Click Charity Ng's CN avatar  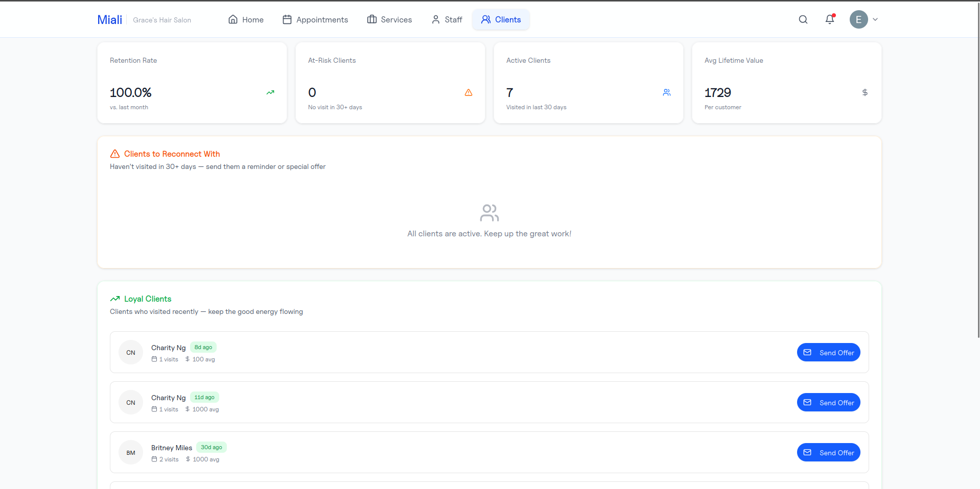click(x=130, y=352)
